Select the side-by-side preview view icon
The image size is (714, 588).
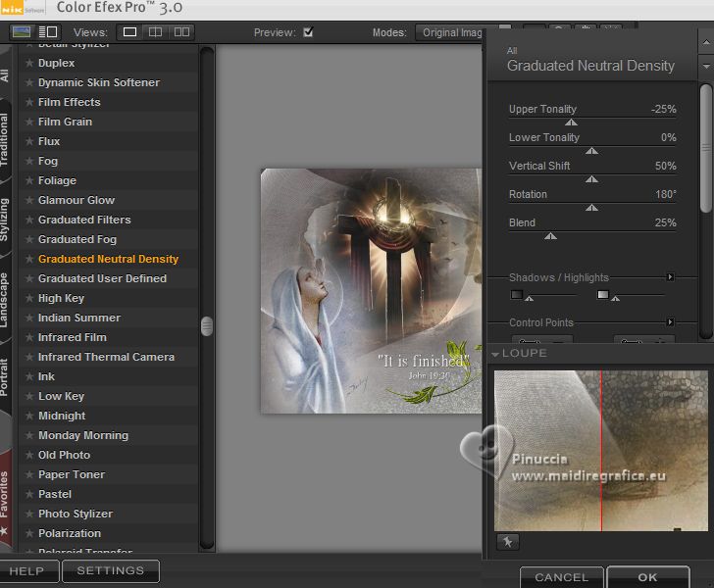tap(181, 32)
